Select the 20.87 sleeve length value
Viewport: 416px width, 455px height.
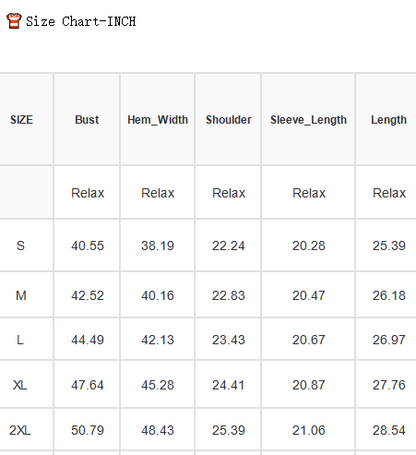(309, 385)
